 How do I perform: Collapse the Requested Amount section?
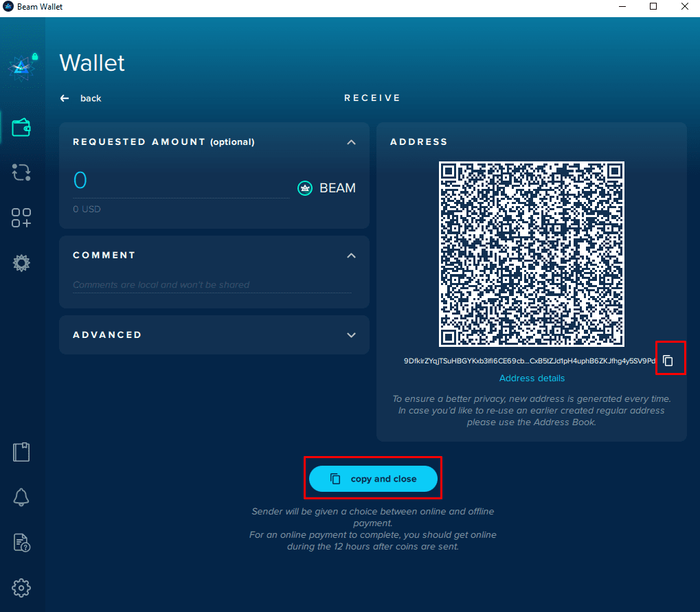[x=351, y=142]
